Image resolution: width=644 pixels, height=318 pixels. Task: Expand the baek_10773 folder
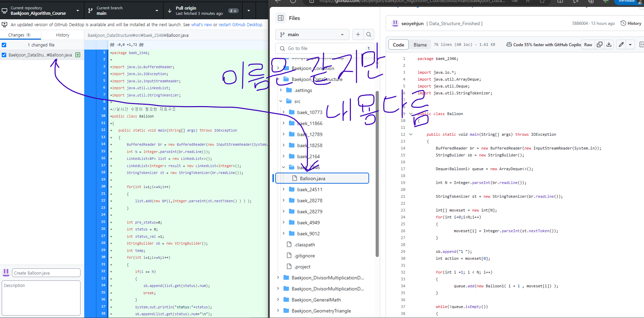(283, 112)
